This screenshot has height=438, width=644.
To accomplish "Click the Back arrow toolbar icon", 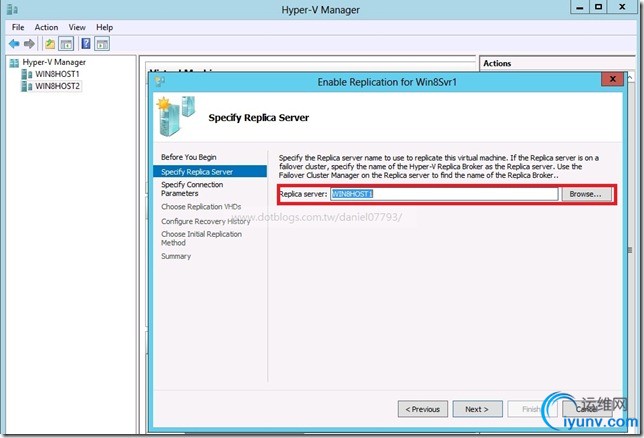I will coord(14,44).
